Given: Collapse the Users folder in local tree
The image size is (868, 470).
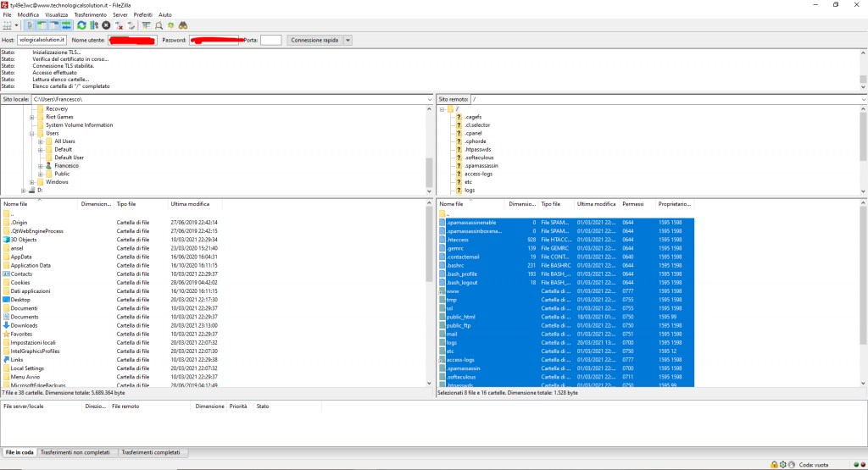Looking at the screenshot, I should (32, 133).
